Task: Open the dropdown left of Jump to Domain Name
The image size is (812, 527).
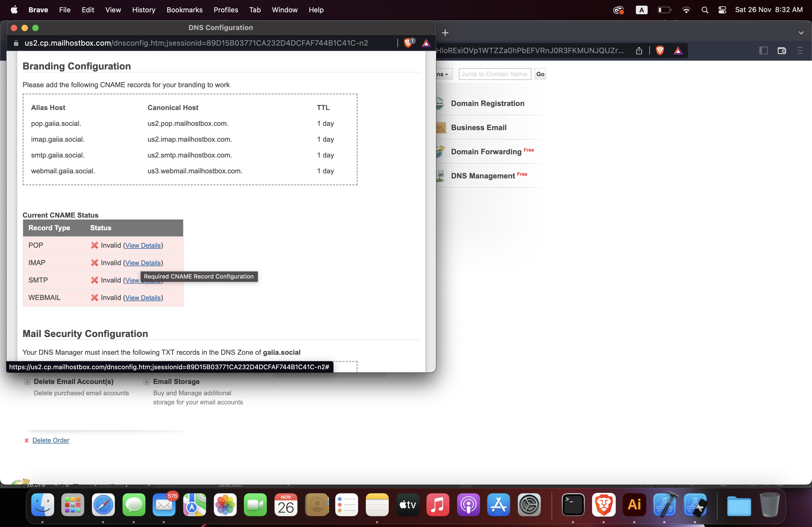Action: pos(444,74)
